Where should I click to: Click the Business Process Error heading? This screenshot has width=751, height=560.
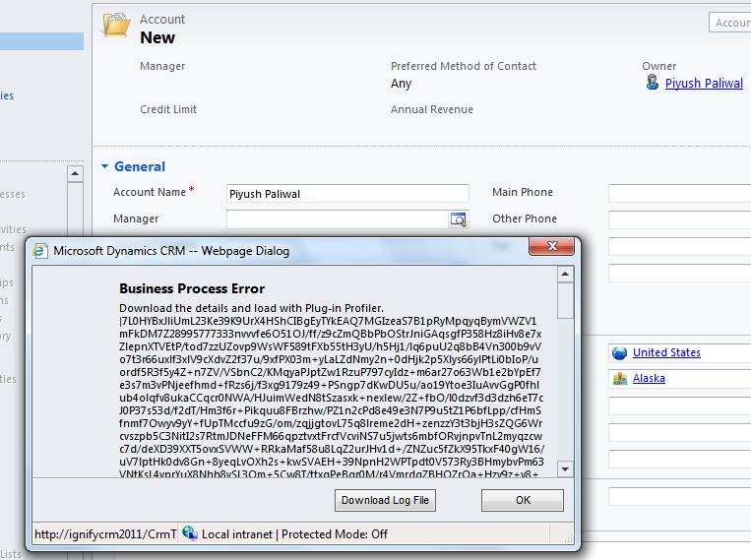click(192, 288)
